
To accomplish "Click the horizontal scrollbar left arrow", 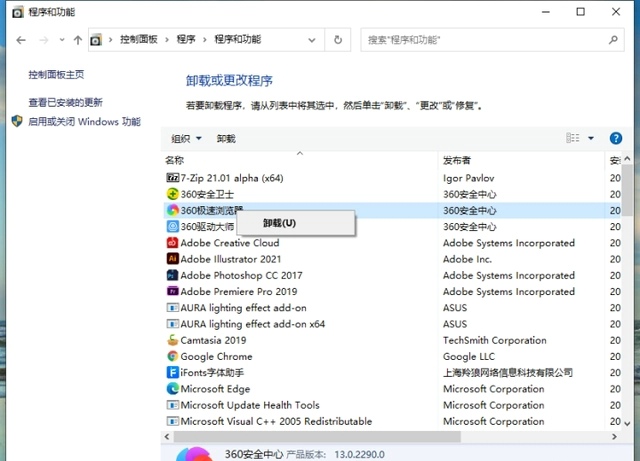I will (x=167, y=437).
